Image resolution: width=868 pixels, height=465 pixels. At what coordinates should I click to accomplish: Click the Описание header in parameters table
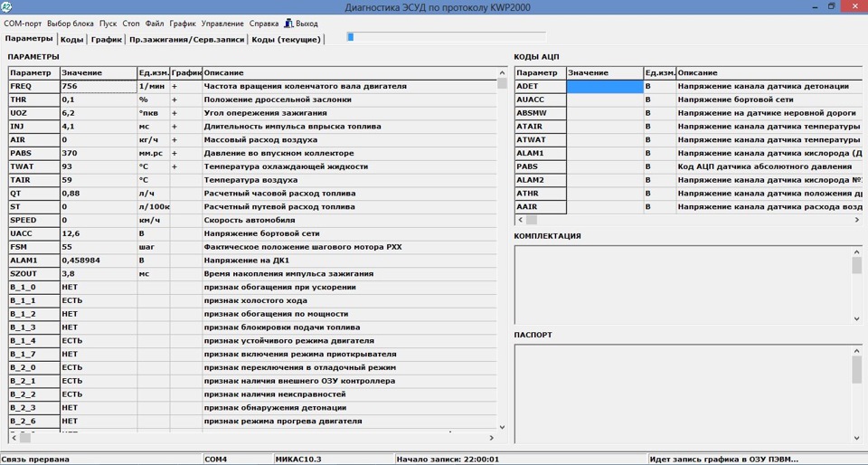tap(350, 72)
